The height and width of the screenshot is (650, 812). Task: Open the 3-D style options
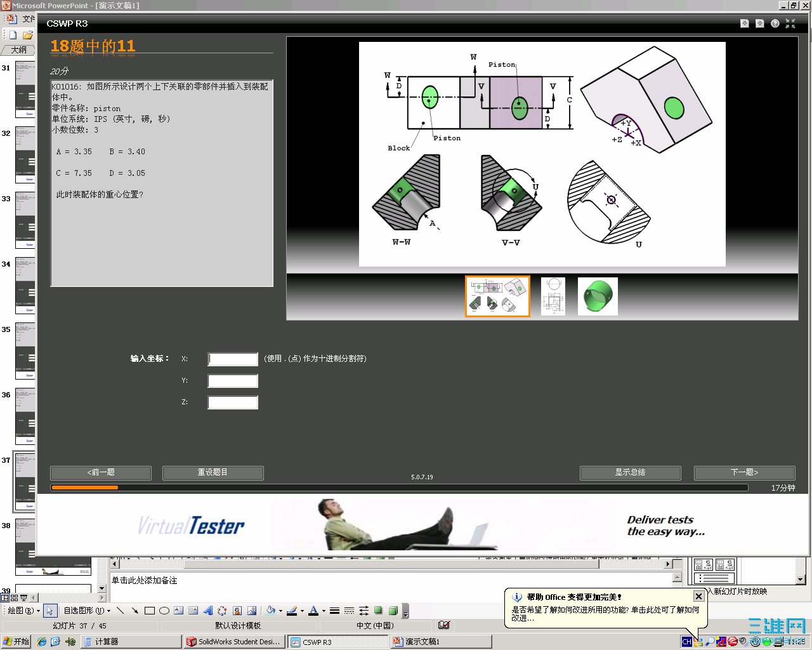click(x=393, y=611)
